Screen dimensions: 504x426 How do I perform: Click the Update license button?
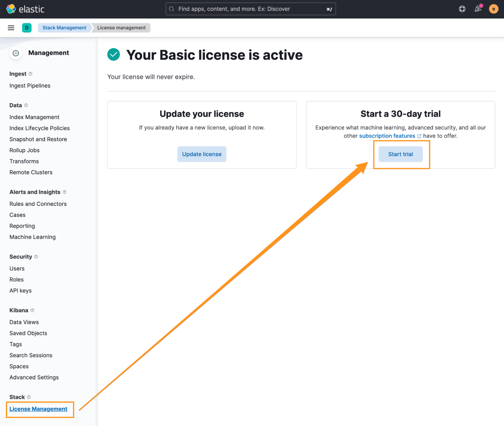pyautogui.click(x=202, y=154)
